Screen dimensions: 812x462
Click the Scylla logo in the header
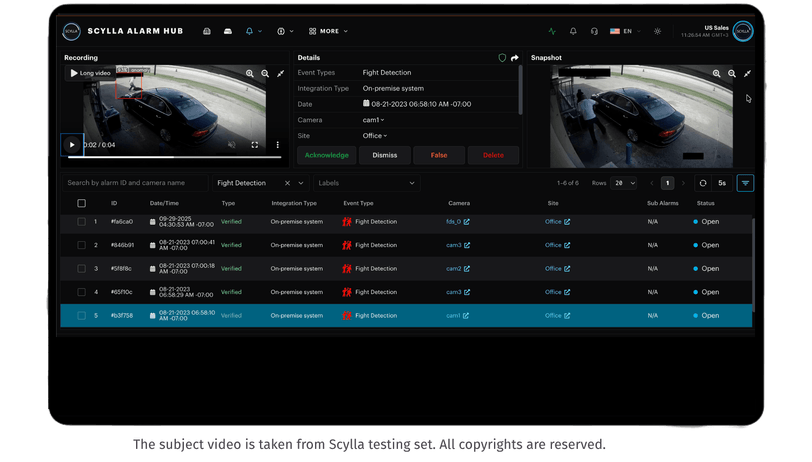(71, 31)
